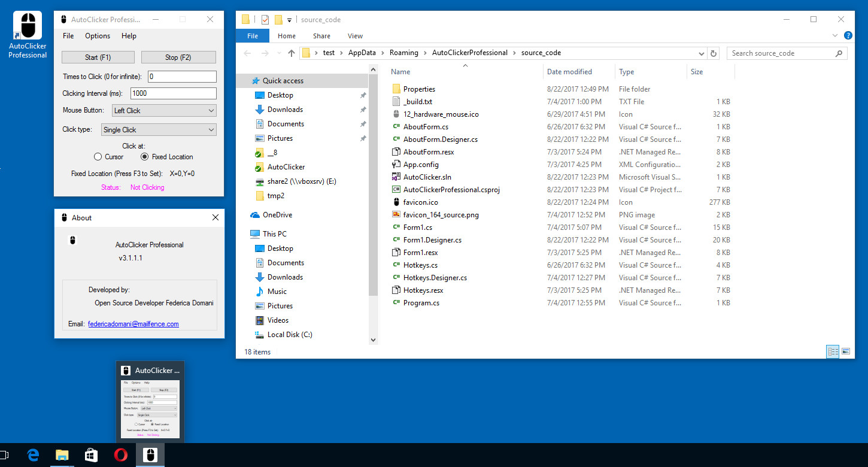Open the AutoClicker Options menu

pyautogui.click(x=98, y=36)
